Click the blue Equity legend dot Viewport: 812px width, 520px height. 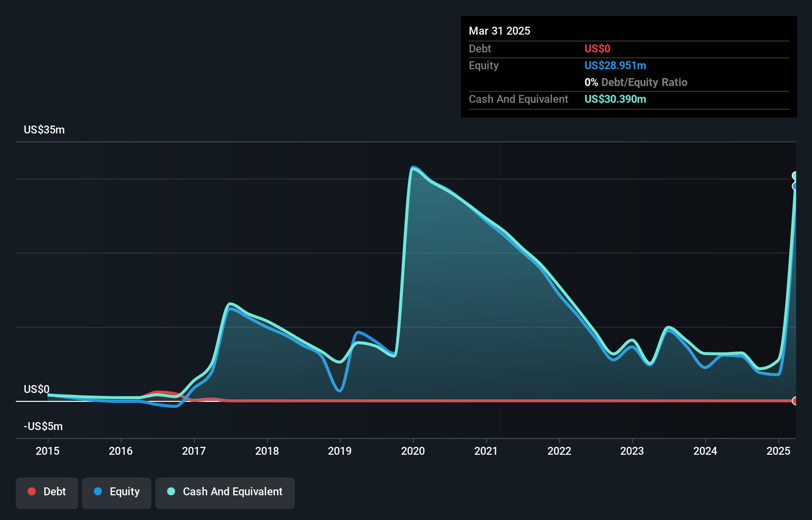tap(98, 491)
